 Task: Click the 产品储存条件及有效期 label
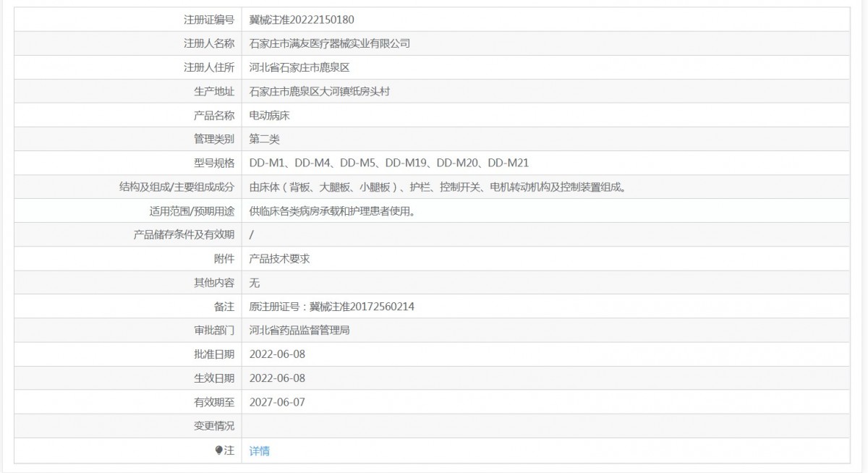coord(184,234)
